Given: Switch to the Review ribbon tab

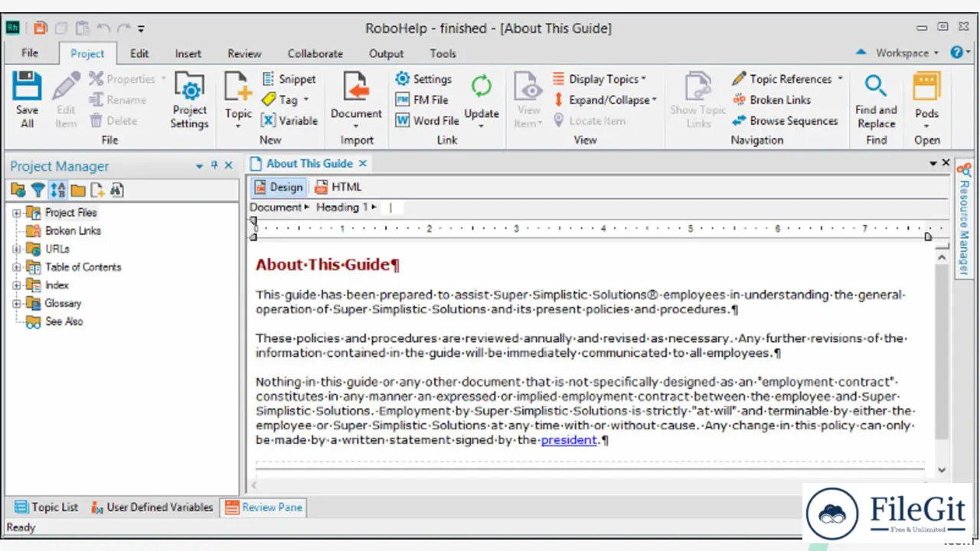Looking at the screenshot, I should (244, 54).
